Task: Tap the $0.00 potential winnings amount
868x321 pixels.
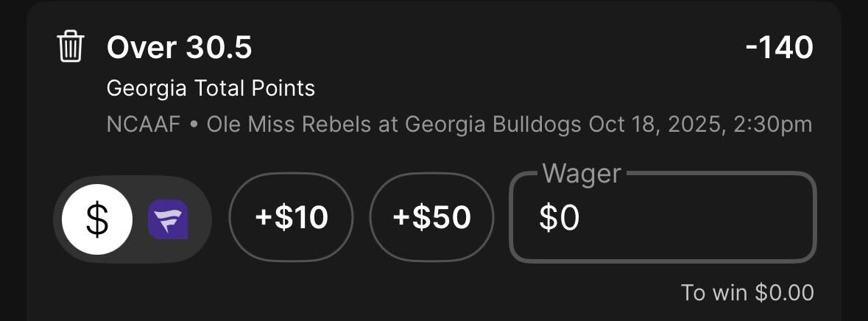Action: (x=784, y=292)
